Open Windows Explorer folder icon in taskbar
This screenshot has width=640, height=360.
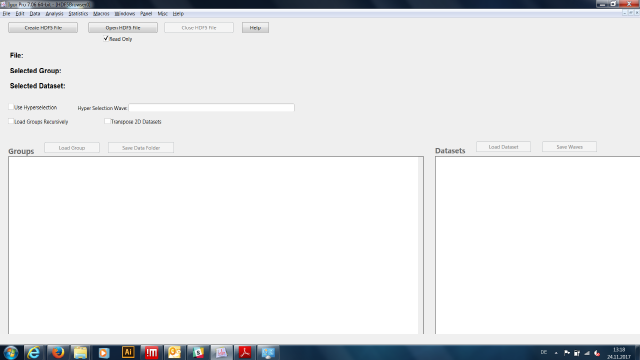coord(80,352)
